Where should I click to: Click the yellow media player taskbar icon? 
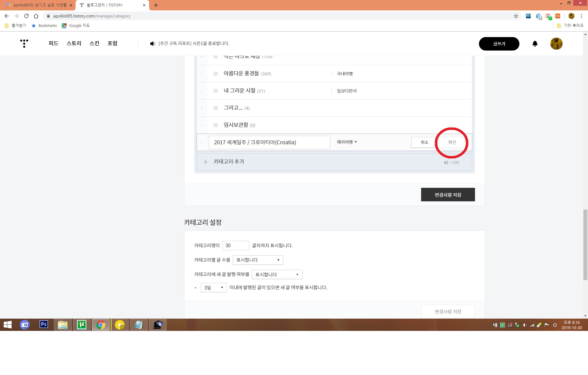coord(119,325)
